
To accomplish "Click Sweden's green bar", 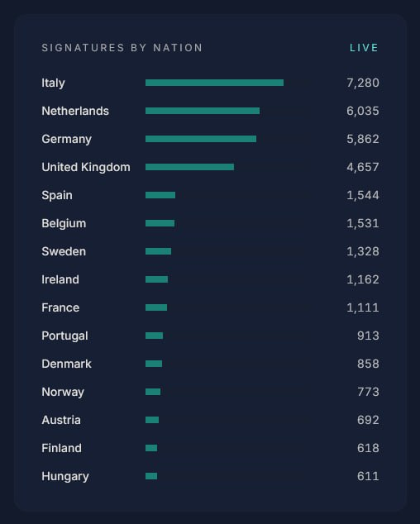I will point(158,251).
